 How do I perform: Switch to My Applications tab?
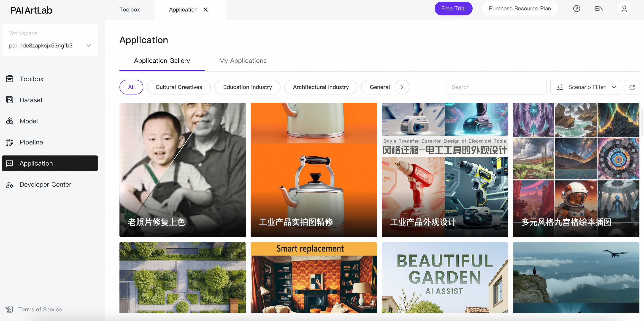tap(243, 61)
